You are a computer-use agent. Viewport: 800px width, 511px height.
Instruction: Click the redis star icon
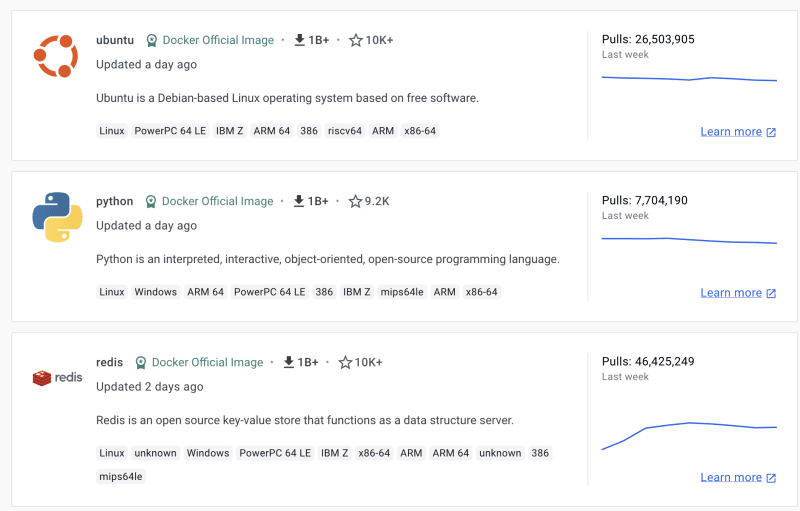(345, 362)
